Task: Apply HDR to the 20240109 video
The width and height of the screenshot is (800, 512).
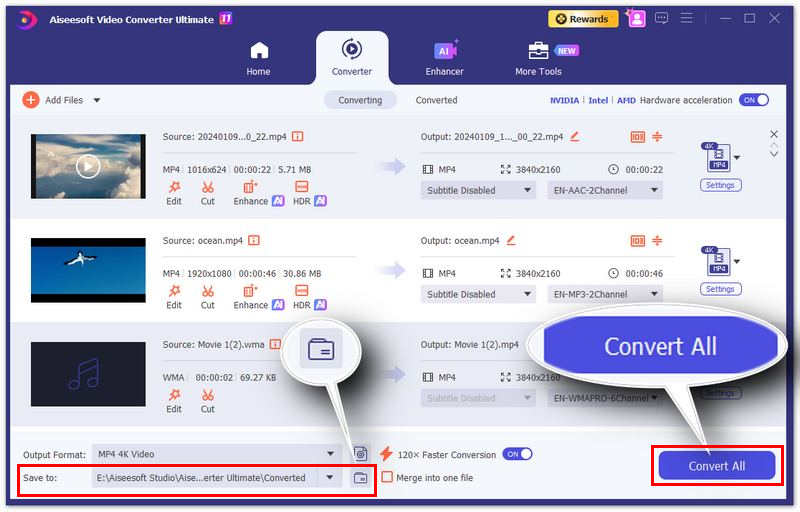Action: point(309,193)
